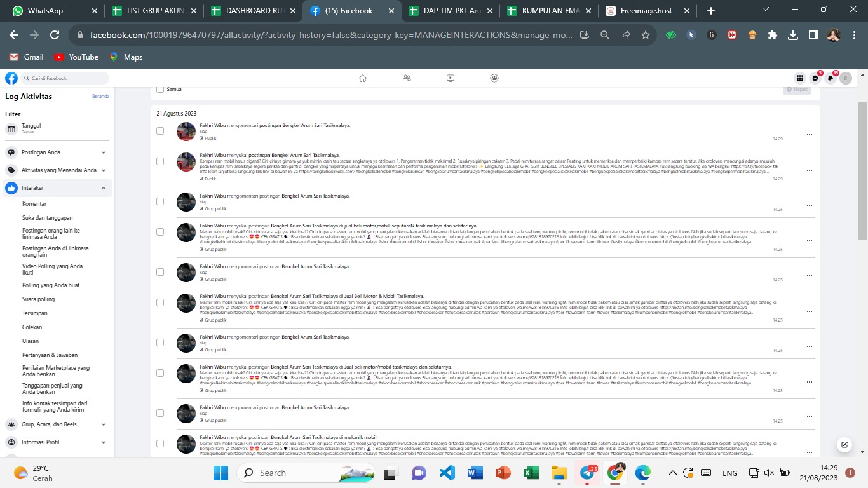Check the jual beli motor/mobil tasikmalaya dan sekitarnya row
This screenshot has width=868, height=488.
pos(160,373)
